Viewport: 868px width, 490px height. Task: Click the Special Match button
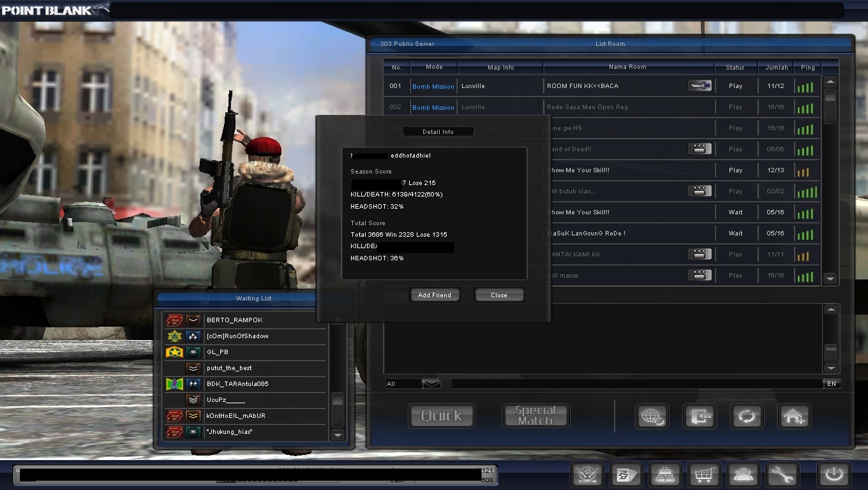tap(535, 416)
